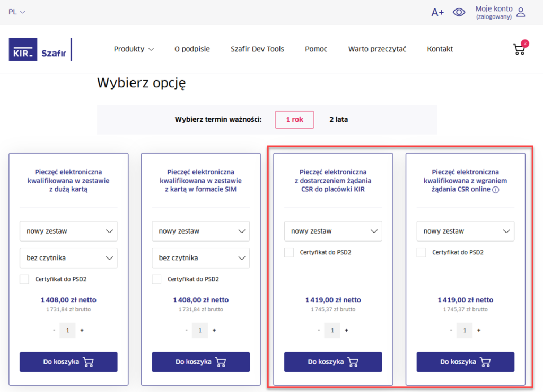543x392 pixels.
Task: Open the Produkty menu
Action: (x=134, y=49)
